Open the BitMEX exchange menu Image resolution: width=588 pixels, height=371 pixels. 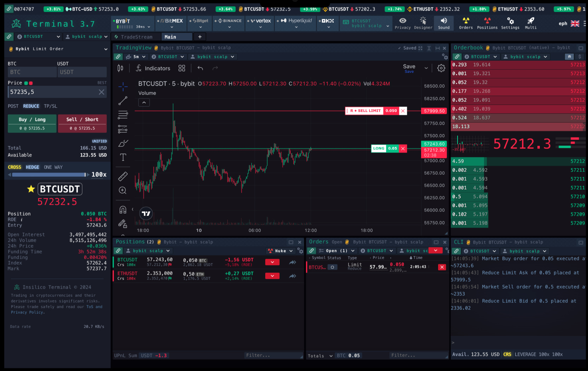(x=171, y=23)
